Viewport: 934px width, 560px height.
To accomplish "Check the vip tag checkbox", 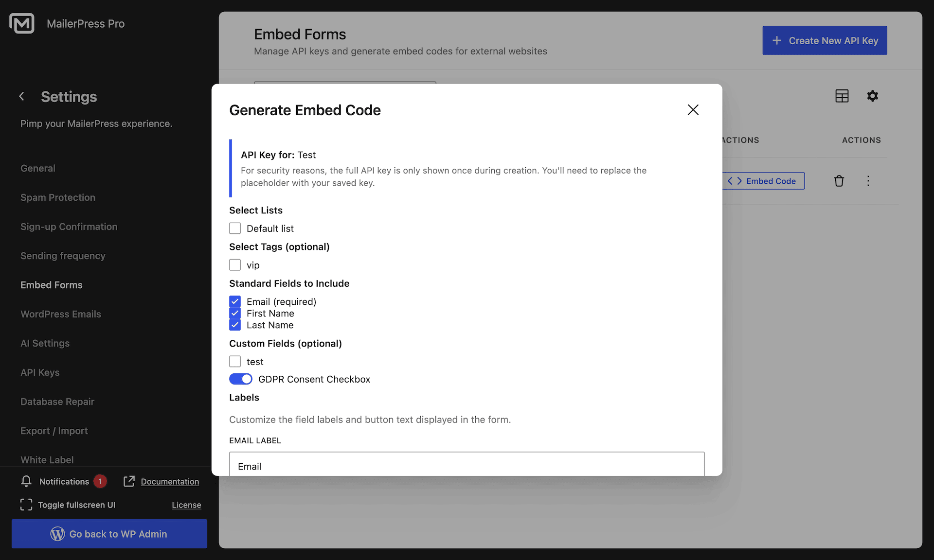I will (235, 265).
